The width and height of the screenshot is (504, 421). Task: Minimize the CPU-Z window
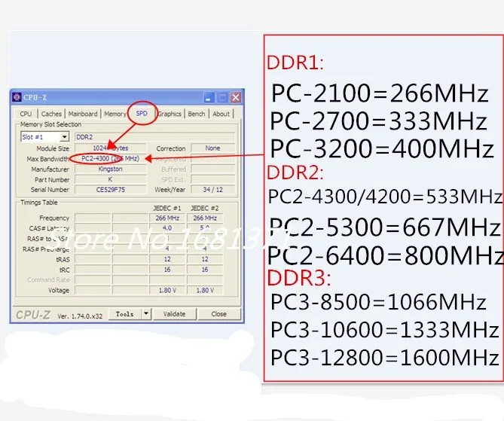(207, 97)
